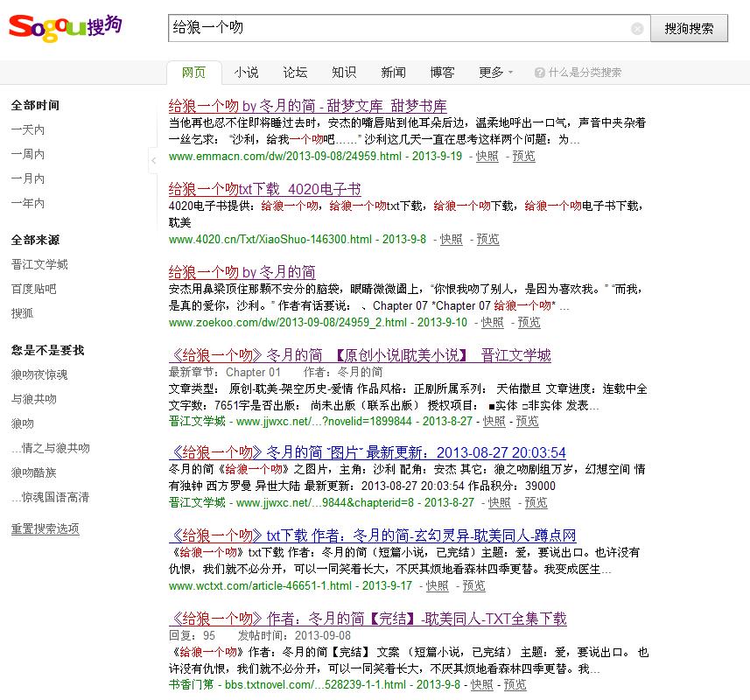Filter results by 一周内
The height and width of the screenshot is (700, 750).
[x=28, y=154]
